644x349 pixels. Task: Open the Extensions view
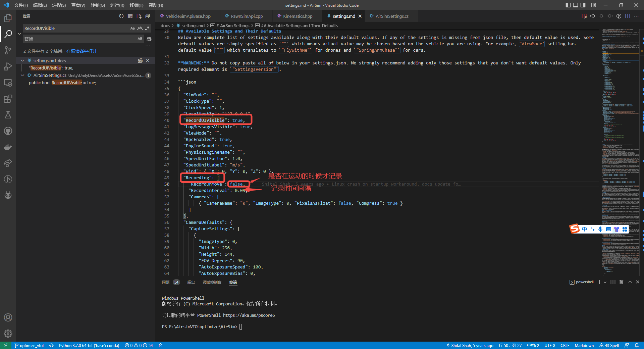pyautogui.click(x=8, y=99)
